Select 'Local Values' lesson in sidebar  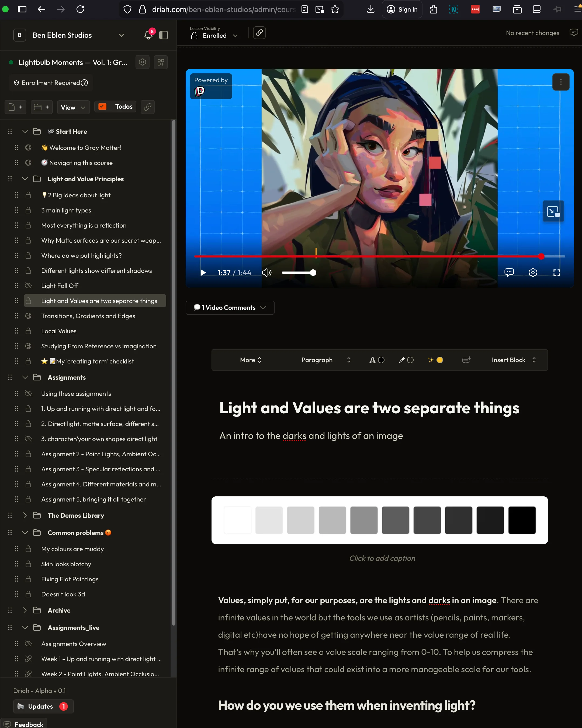click(x=59, y=331)
